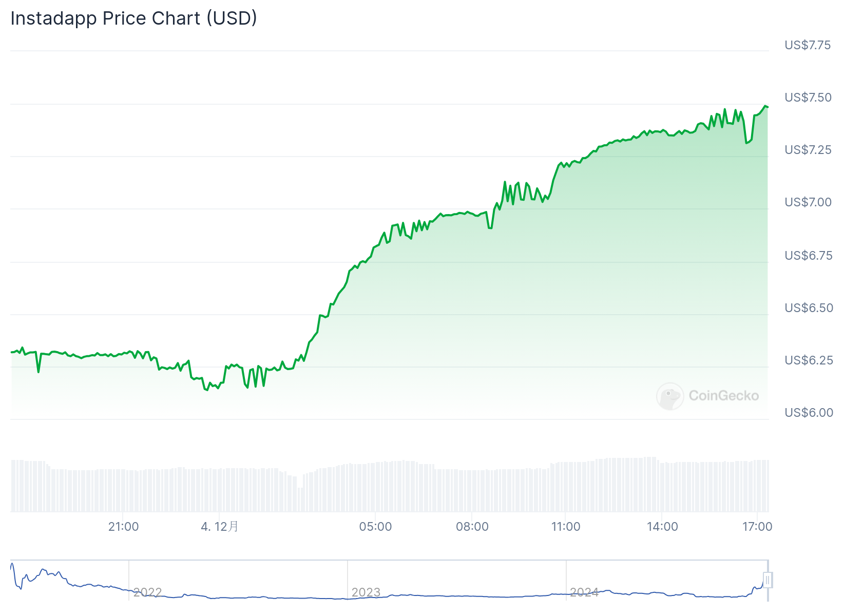Viewport: 844px width, 616px height.
Task: Click the US$7.75 price axis label
Action: click(808, 45)
